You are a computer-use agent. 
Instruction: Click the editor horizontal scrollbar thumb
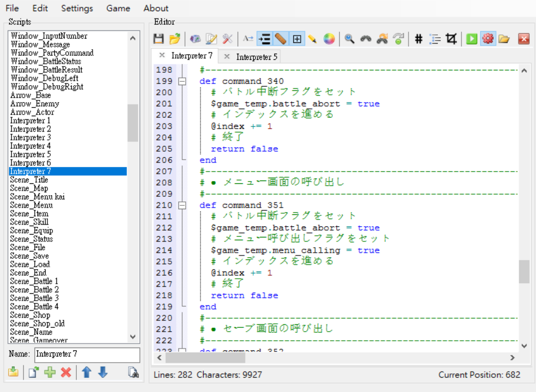(x=205, y=358)
